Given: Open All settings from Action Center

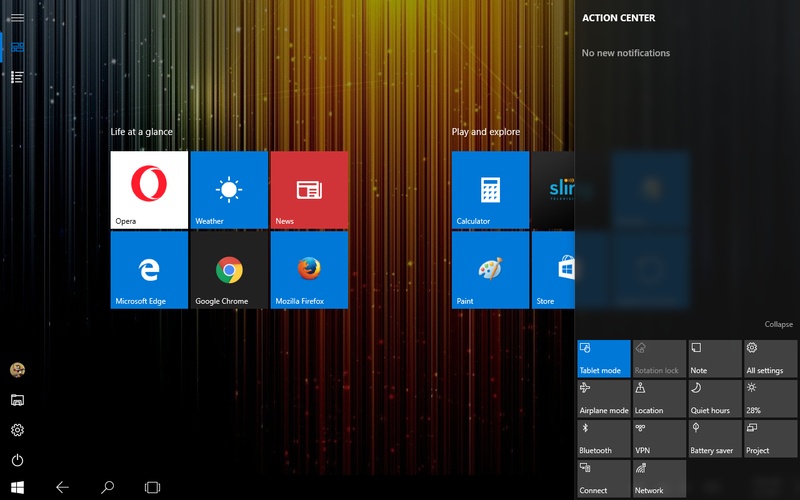Looking at the screenshot, I should 770,358.
